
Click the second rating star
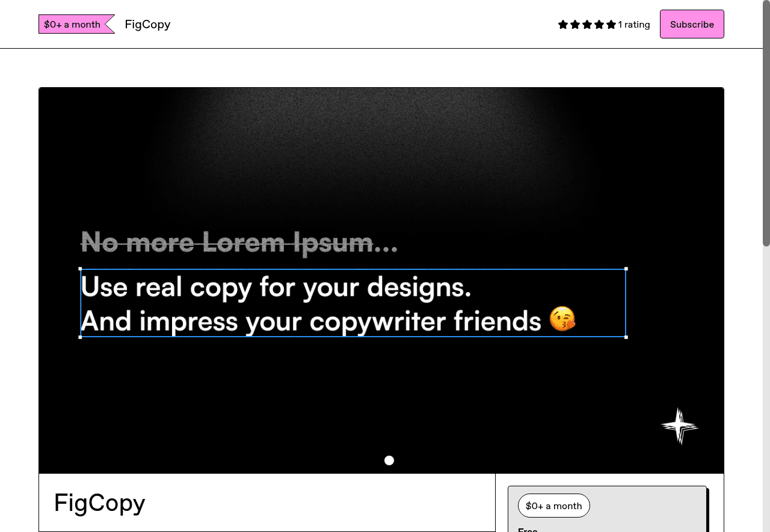pos(574,25)
